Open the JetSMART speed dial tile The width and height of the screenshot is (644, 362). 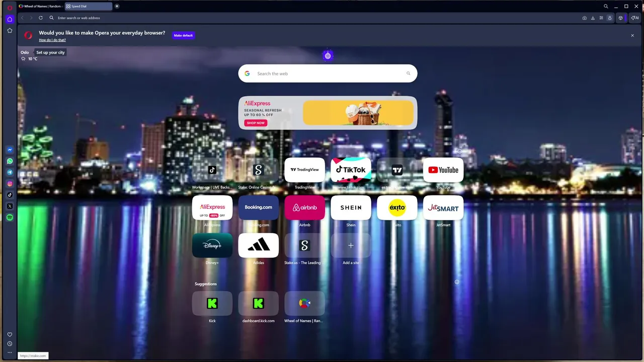[x=443, y=208]
